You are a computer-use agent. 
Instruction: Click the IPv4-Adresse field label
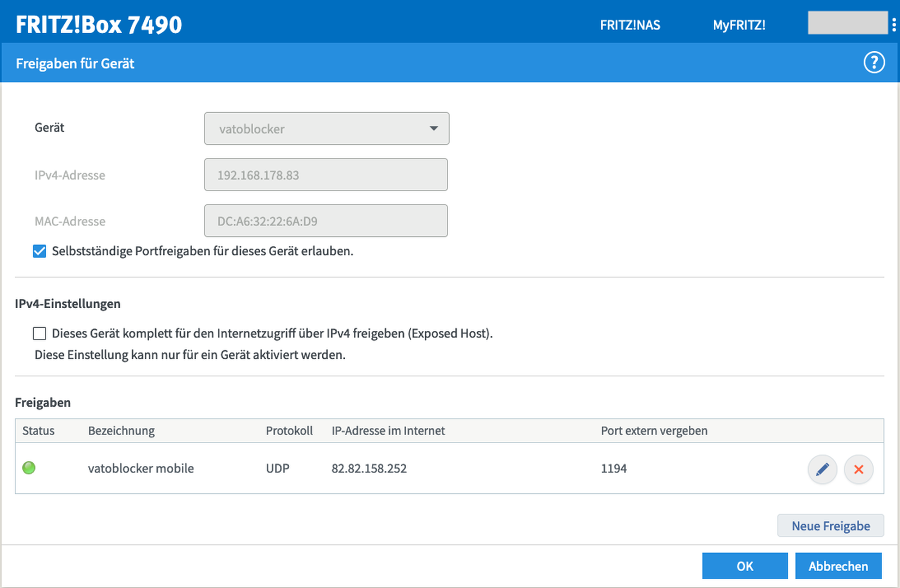70,175
